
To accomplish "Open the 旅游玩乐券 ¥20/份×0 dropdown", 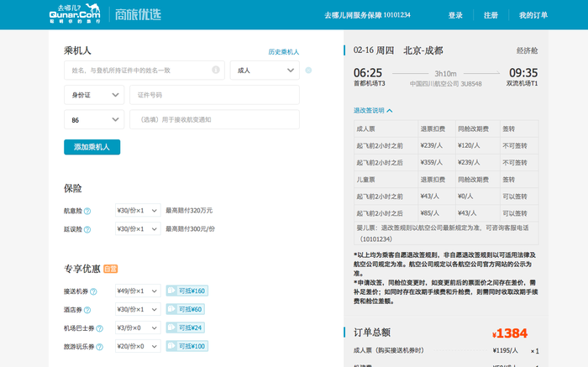I will click(138, 346).
